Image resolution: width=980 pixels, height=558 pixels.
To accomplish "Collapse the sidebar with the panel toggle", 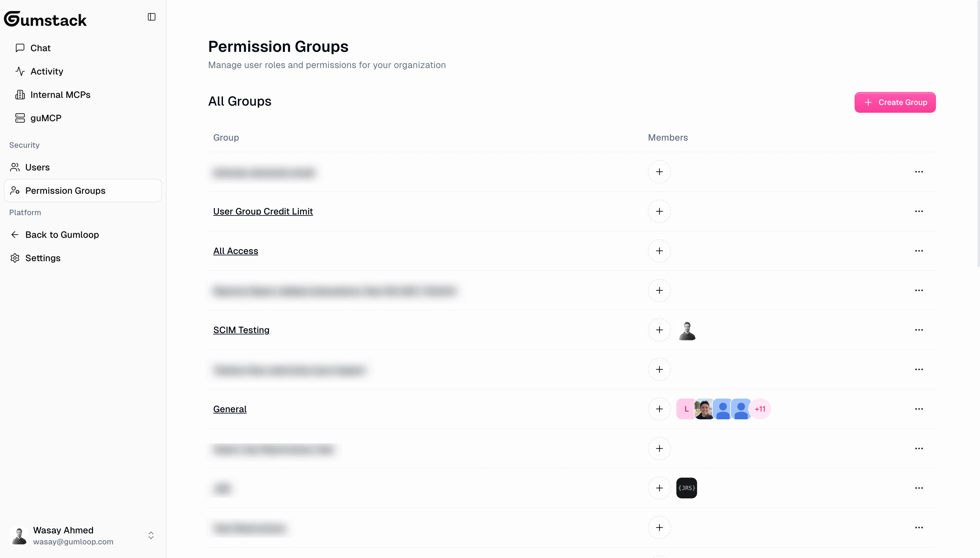I will pos(151,17).
